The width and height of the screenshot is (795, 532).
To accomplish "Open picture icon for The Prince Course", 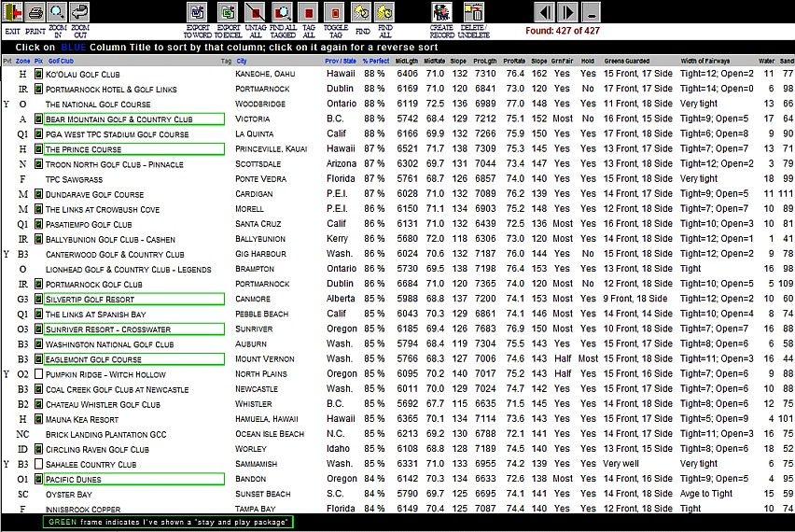I will point(38,149).
